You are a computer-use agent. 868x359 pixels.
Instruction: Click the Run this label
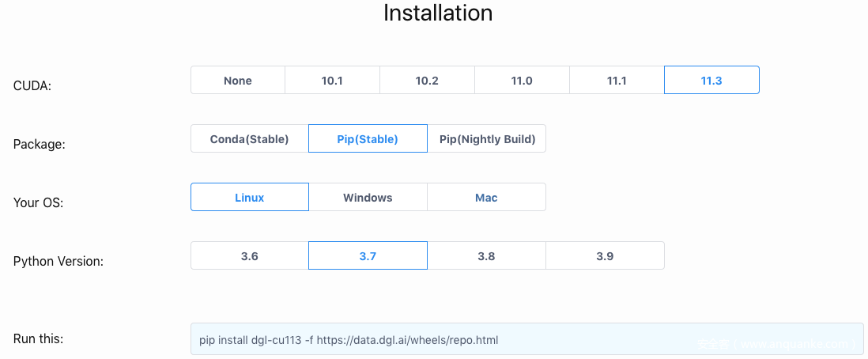[38, 338]
